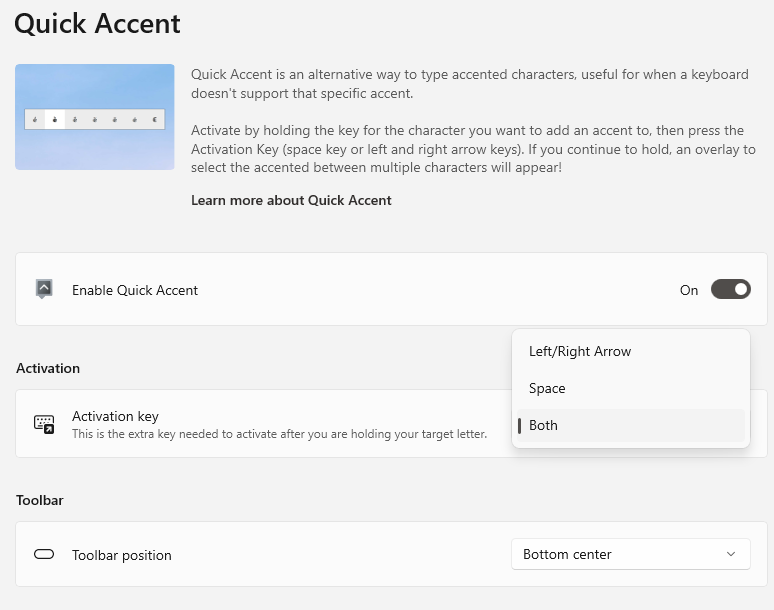Pick the Both option in activation list
Viewport: 774px width, 610px height.
click(x=544, y=425)
